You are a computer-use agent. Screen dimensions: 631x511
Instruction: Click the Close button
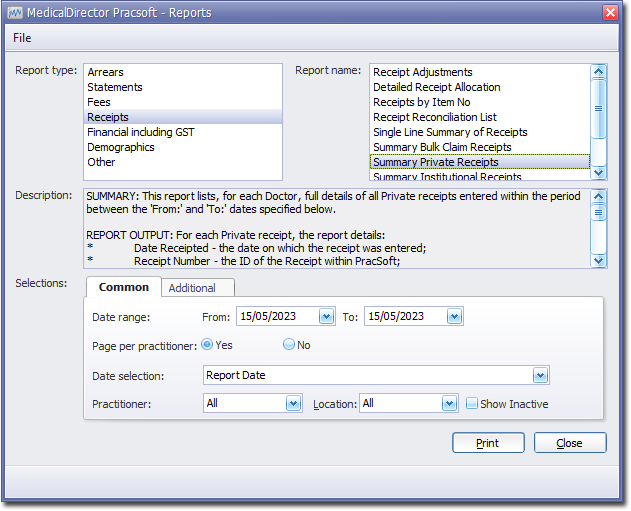click(x=569, y=443)
